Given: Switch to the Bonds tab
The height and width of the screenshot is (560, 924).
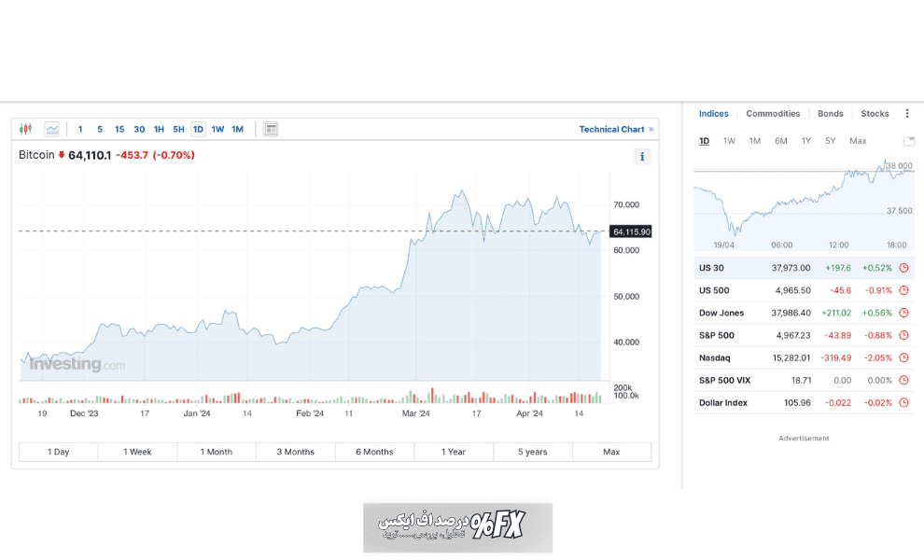Looking at the screenshot, I should [x=831, y=113].
